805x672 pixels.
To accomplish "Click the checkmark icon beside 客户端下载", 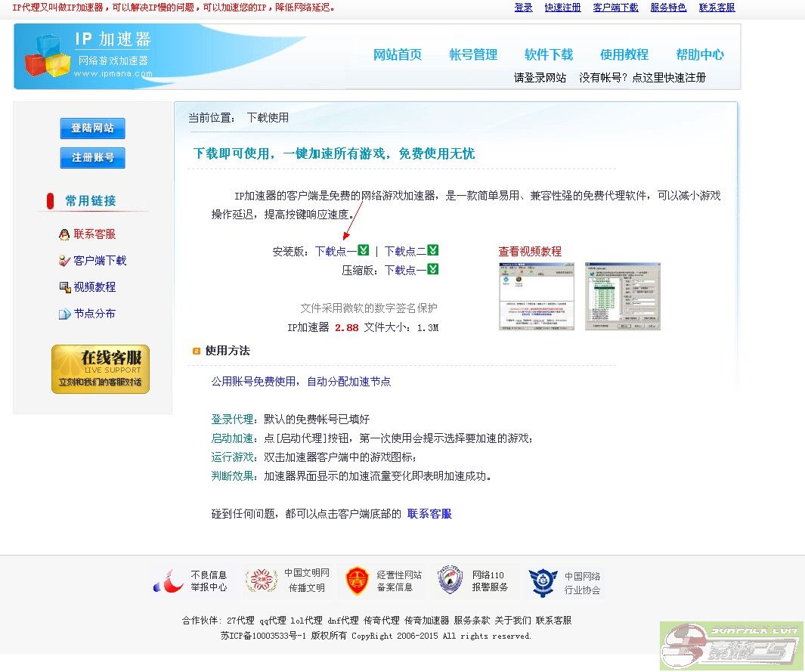I will coord(64,262).
